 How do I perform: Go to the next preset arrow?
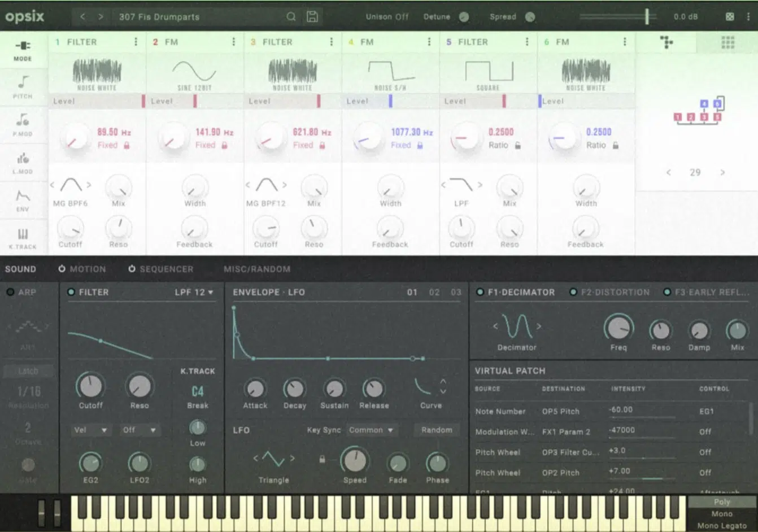click(x=101, y=17)
